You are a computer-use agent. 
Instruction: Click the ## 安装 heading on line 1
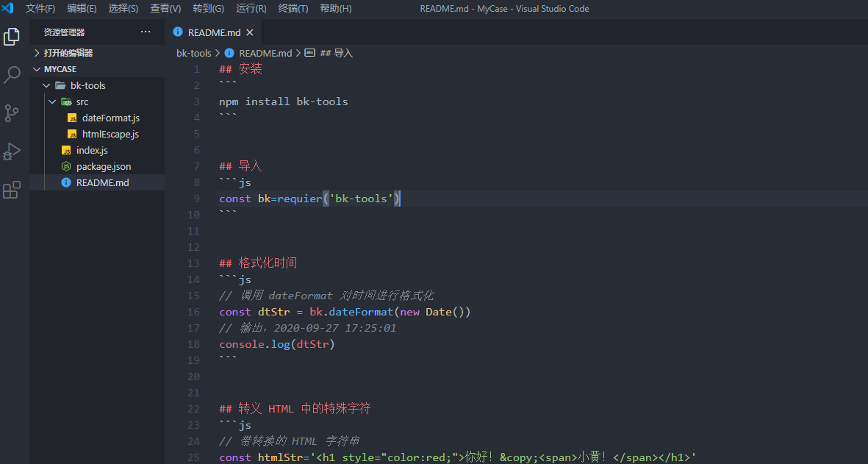tap(241, 68)
